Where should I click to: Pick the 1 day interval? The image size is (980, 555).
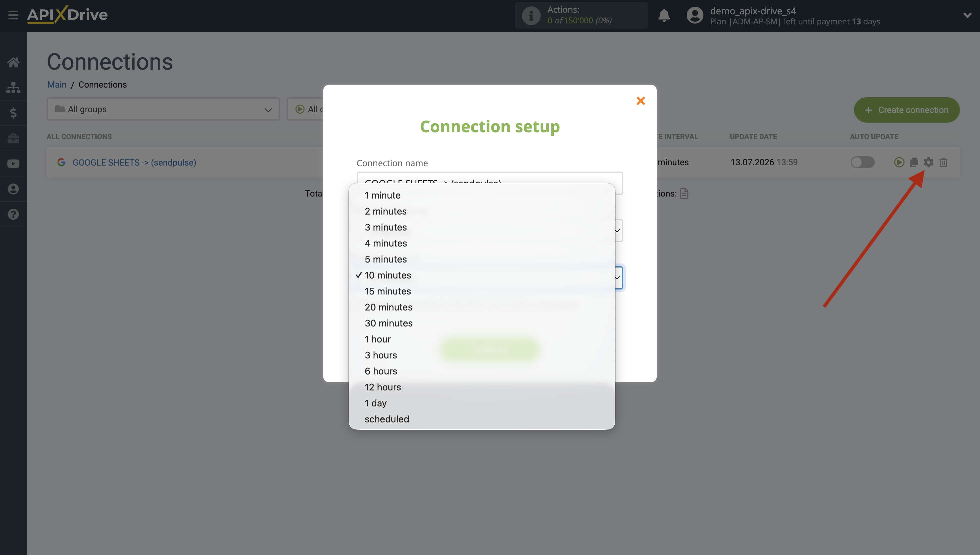(x=482, y=403)
